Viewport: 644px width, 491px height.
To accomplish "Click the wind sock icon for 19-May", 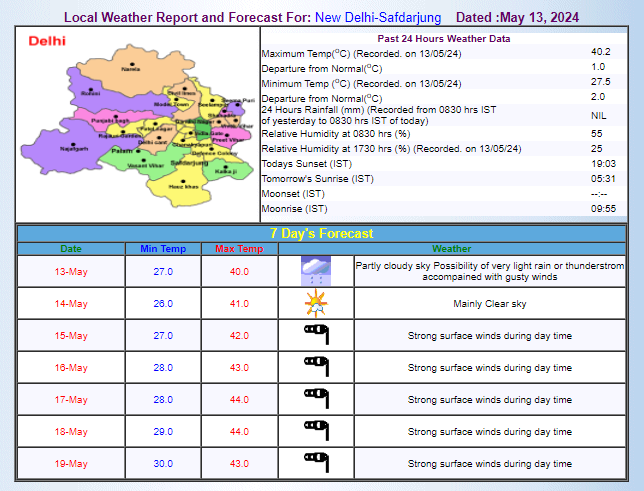I will point(316,463).
